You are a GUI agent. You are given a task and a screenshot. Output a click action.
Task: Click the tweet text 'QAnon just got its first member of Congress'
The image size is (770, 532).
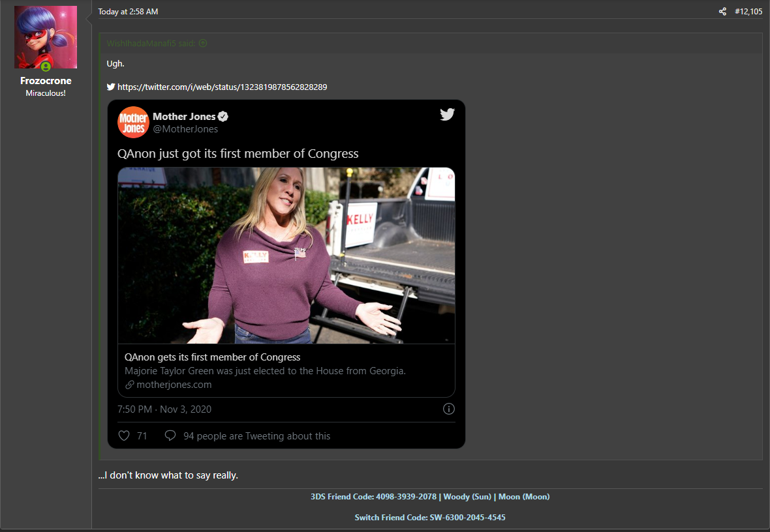point(238,154)
